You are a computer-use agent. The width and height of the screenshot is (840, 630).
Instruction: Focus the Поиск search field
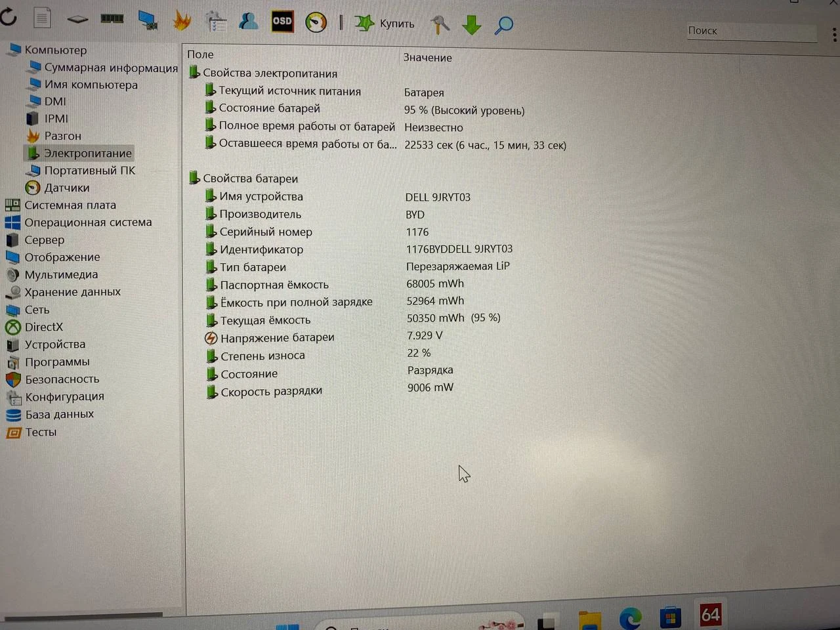(x=752, y=31)
